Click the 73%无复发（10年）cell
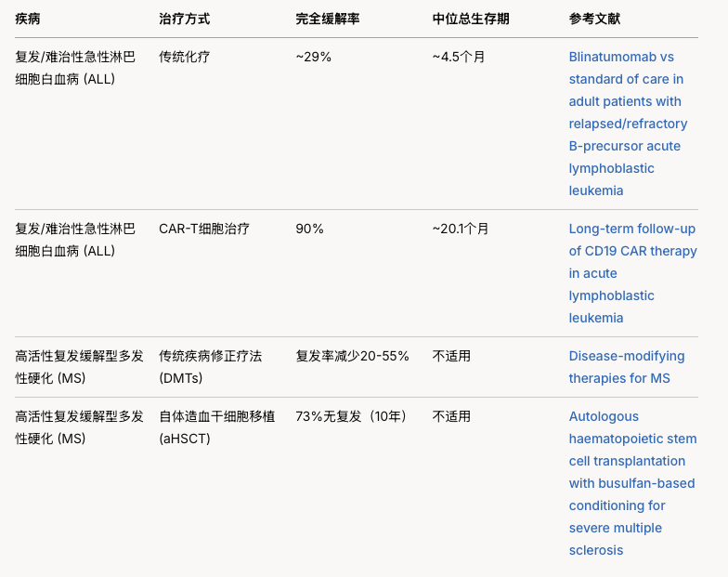Screen dimensions: 728x577 click(x=353, y=416)
